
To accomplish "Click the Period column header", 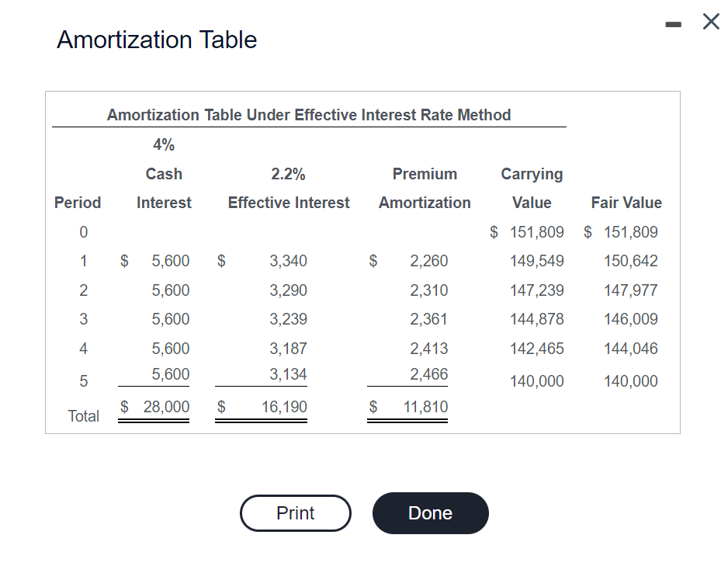I will click(77, 203).
